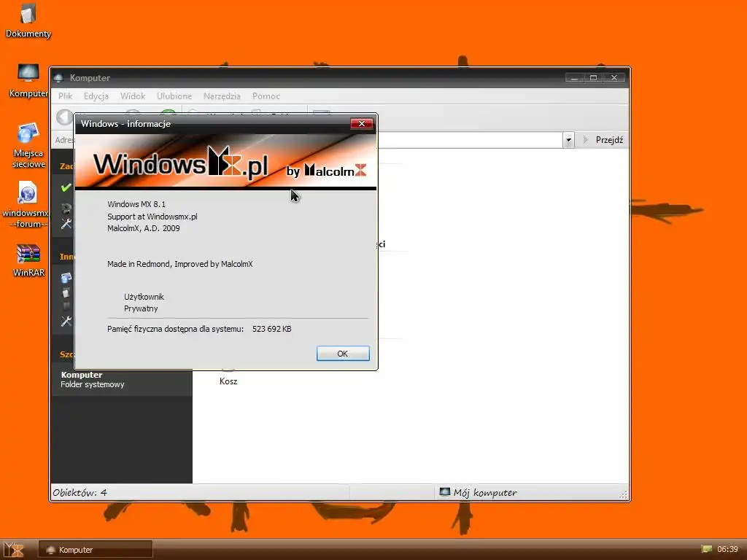747x560 pixels.
Task: Click the wrench icon under Zad section
Action: 66,224
